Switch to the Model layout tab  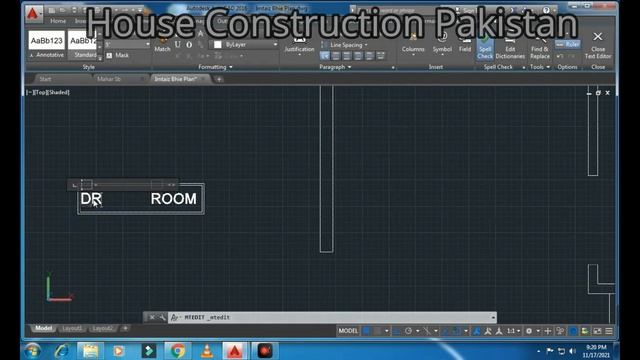(43, 329)
